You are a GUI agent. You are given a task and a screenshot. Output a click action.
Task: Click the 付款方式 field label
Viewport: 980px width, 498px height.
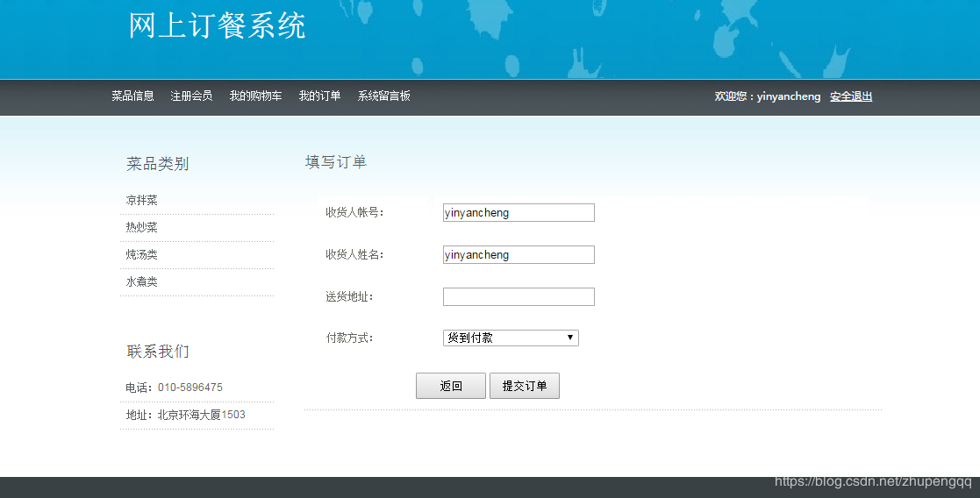point(349,338)
